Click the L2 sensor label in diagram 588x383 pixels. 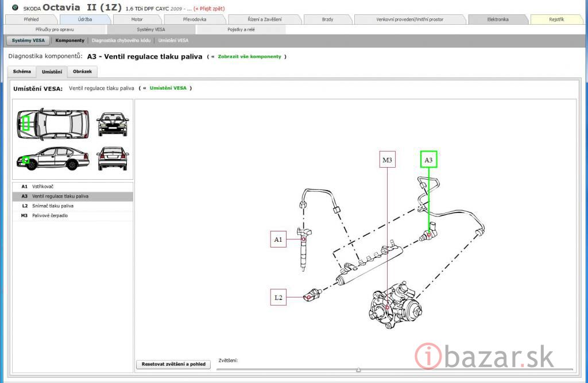click(x=278, y=297)
